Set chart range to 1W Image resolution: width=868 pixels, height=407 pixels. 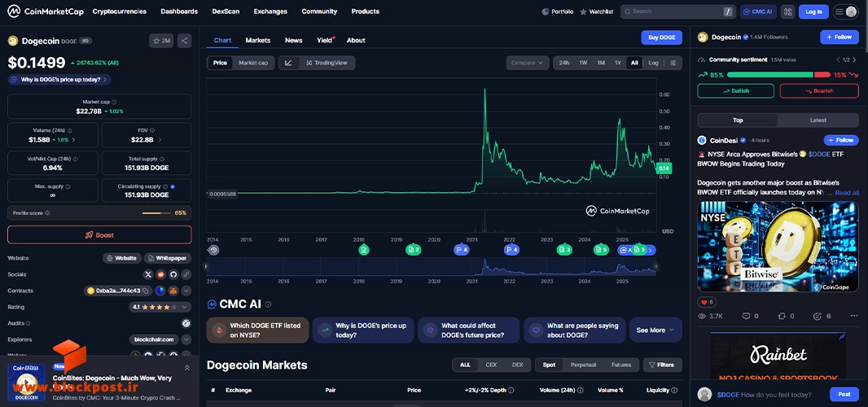[x=583, y=63]
